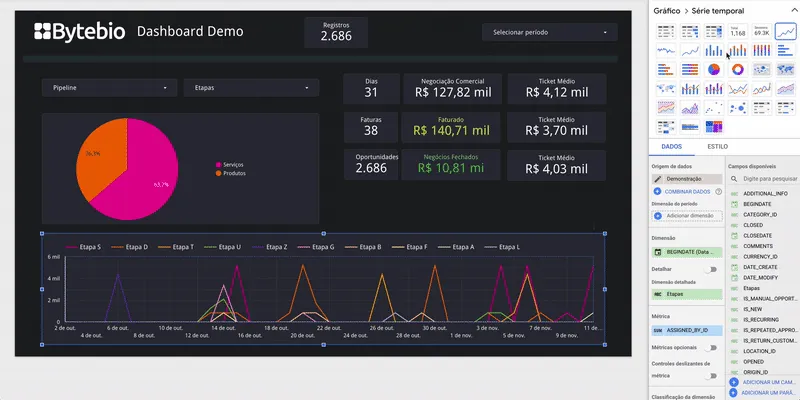Screen dimensions: 800x400
Task: Pick the table with heatmap chart type
Action: coord(714,32)
